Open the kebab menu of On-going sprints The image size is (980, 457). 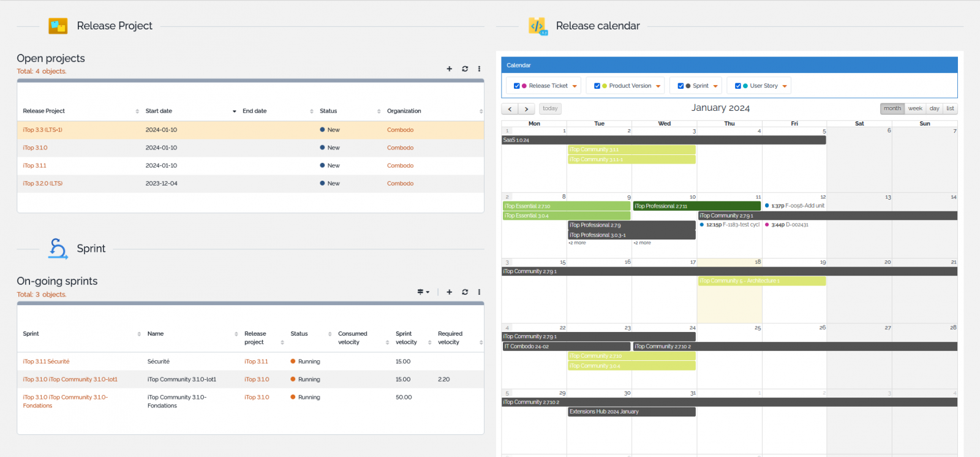click(479, 292)
